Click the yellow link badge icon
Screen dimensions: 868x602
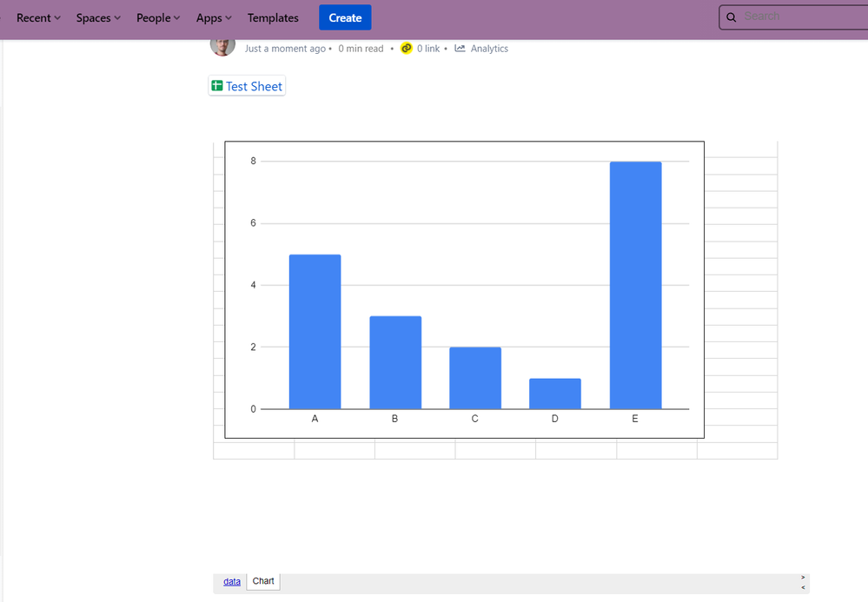coord(406,49)
